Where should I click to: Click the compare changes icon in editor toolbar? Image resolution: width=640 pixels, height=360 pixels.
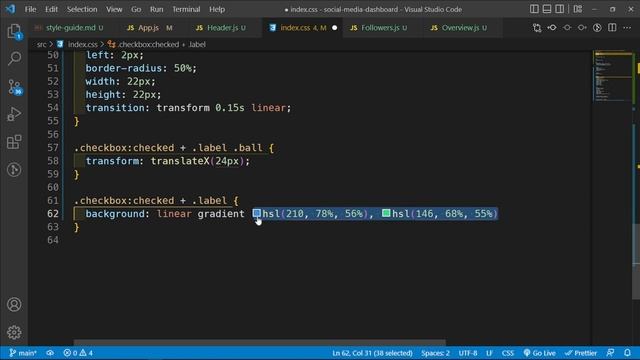pos(537,28)
